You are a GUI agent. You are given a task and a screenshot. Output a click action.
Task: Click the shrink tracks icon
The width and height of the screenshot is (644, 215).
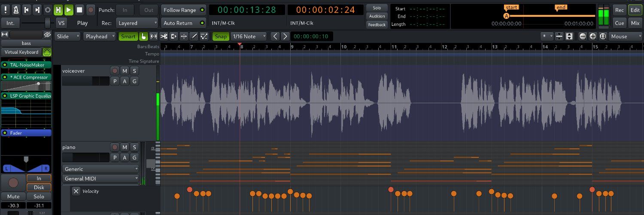(x=559, y=37)
